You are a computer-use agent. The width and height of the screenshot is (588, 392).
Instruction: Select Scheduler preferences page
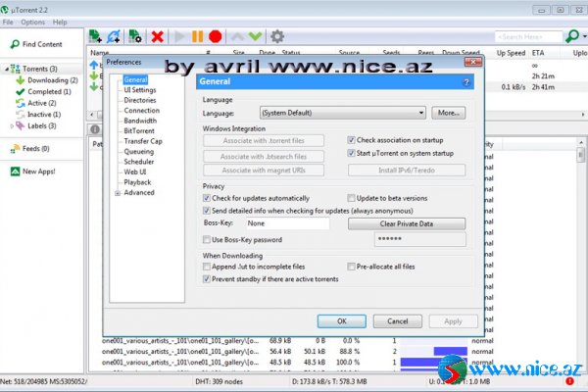pos(139,162)
